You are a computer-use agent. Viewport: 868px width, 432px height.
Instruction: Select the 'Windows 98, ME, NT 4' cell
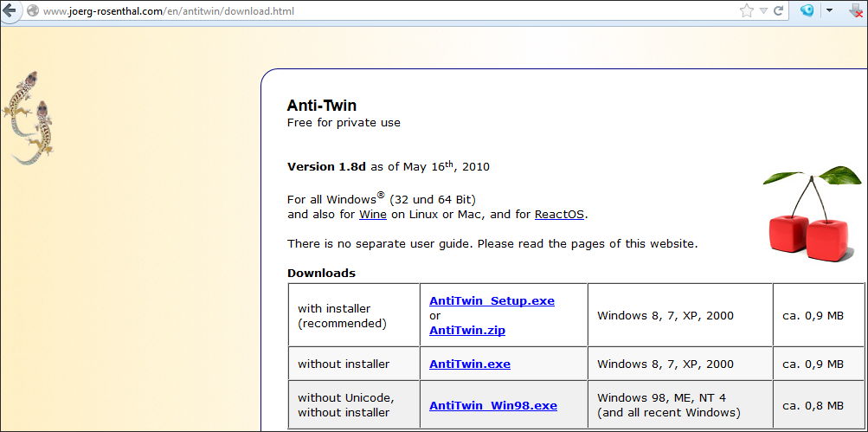[680, 405]
